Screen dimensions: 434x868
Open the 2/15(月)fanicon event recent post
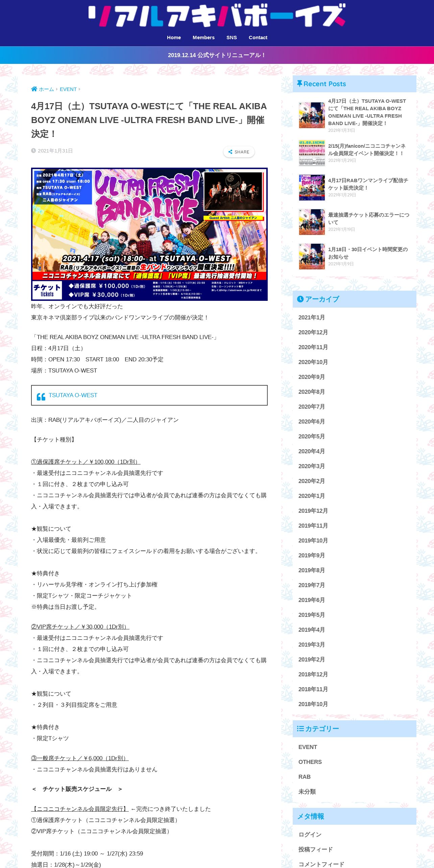click(367, 149)
